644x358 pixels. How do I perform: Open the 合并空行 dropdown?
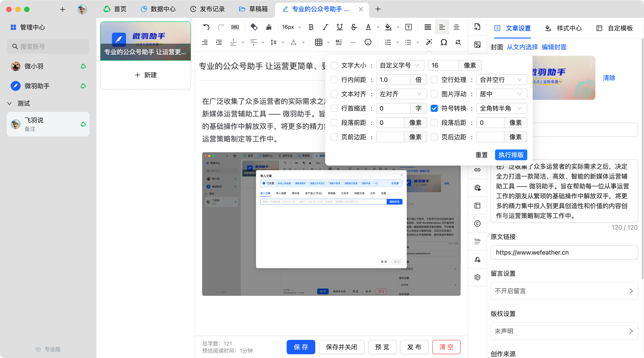tap(502, 80)
